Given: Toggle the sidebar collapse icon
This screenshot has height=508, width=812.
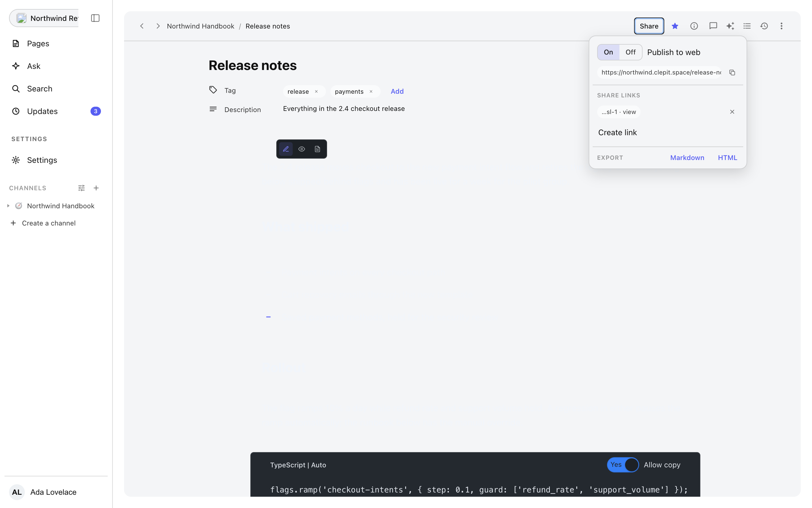Looking at the screenshot, I should pyautogui.click(x=95, y=18).
